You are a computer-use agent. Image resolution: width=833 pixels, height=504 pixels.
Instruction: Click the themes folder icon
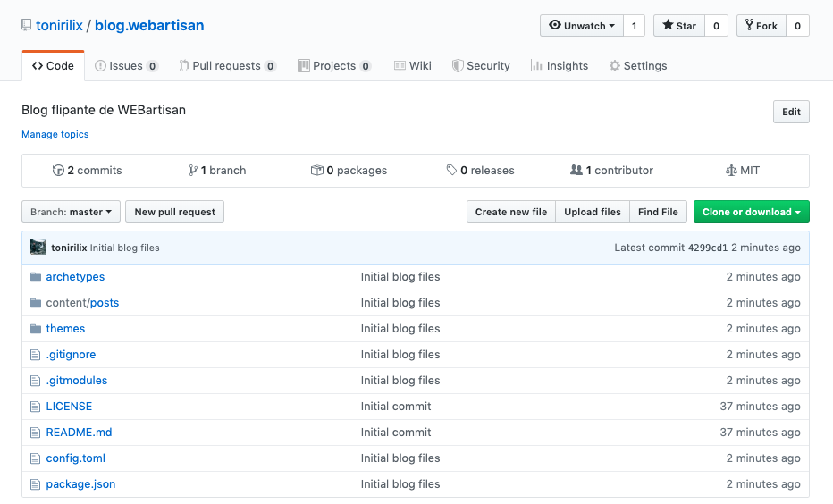pyautogui.click(x=36, y=329)
